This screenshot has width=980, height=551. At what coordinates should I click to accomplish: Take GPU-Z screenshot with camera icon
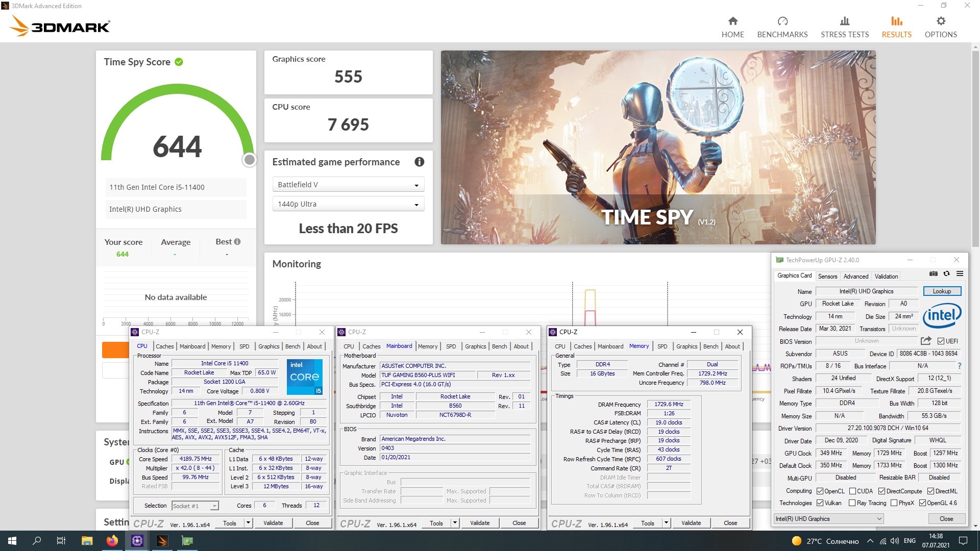(934, 274)
